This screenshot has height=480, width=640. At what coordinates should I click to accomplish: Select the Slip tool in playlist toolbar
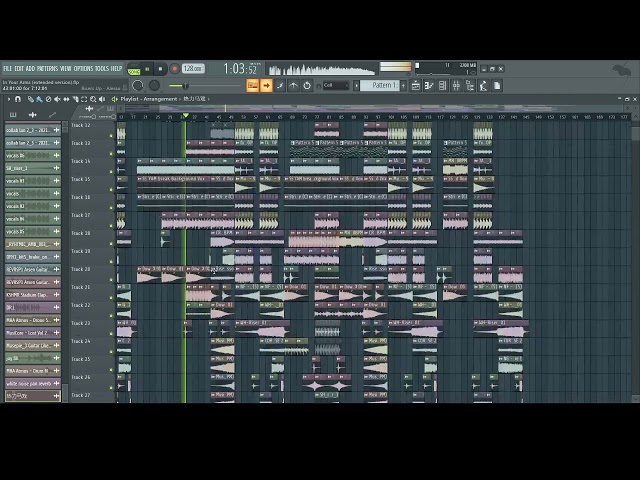66,99
